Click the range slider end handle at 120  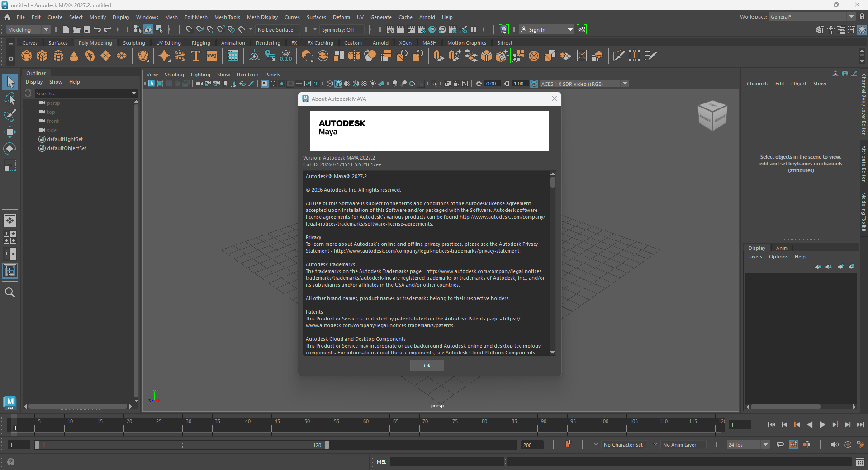pos(327,445)
